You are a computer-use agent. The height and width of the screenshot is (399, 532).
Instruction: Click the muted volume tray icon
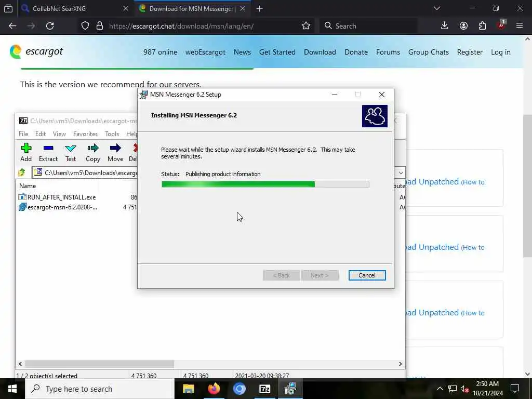[x=464, y=389]
